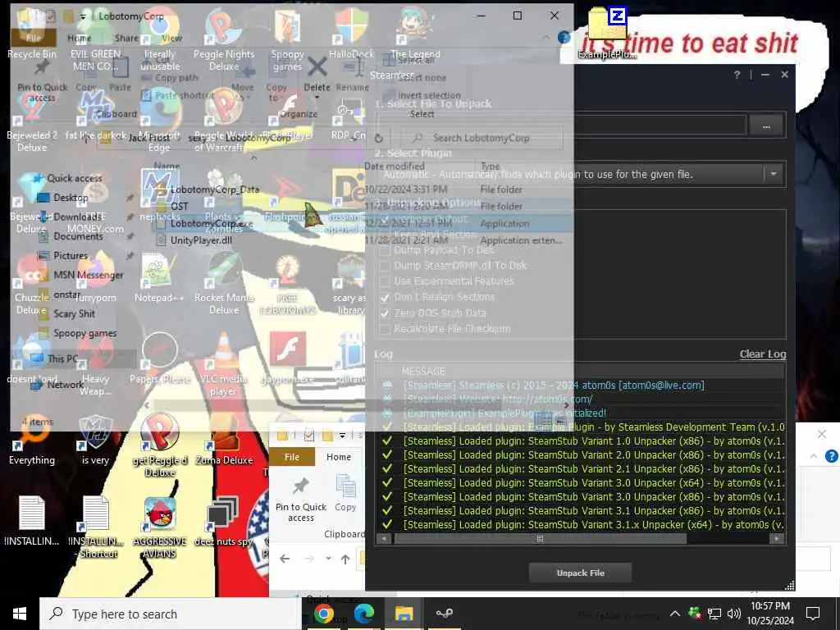
Task: Go up one folder in lower Explorer window
Action: click(345, 559)
